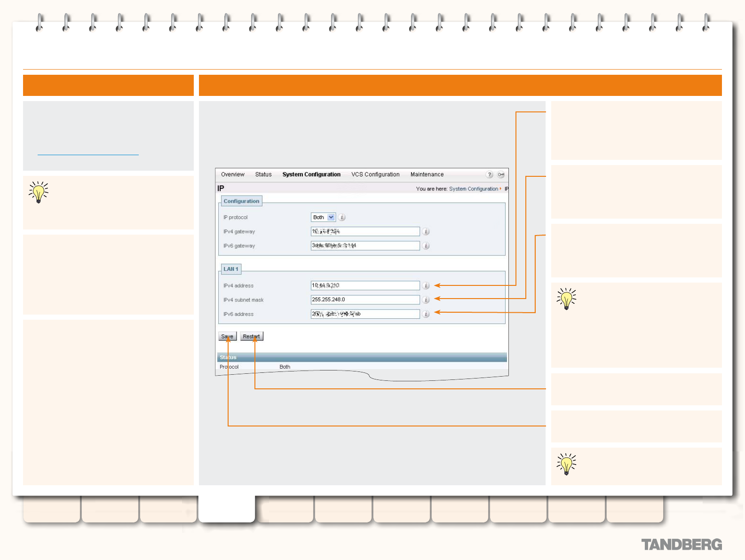Open the IP protocol dropdown
745x560 pixels.
pos(323,217)
